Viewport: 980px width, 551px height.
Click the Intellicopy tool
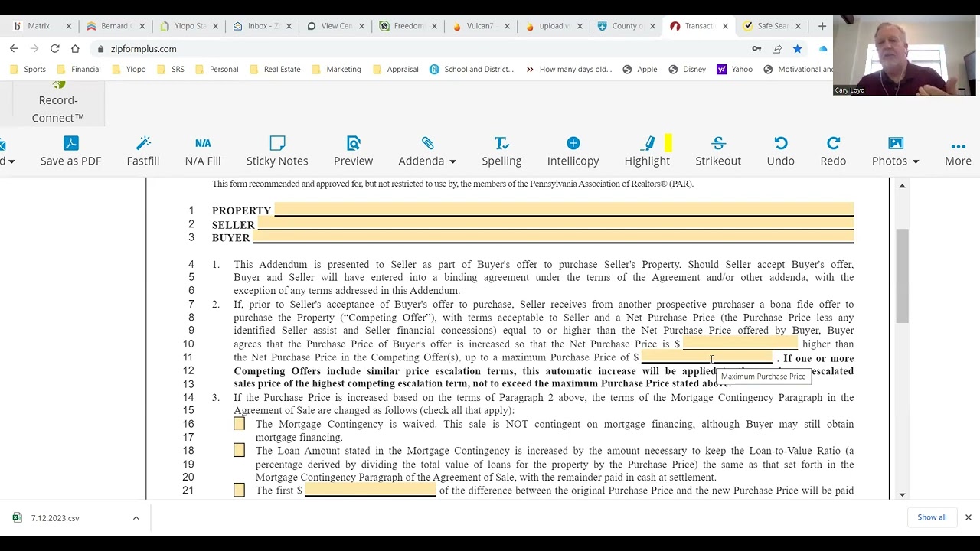point(573,151)
